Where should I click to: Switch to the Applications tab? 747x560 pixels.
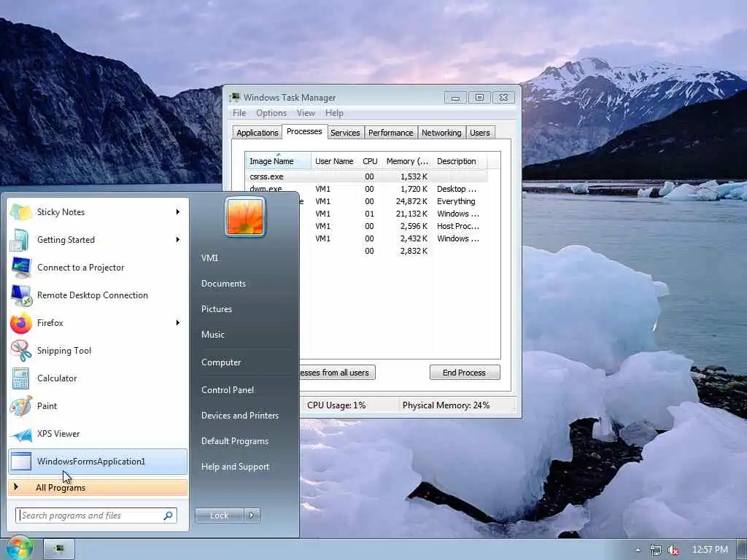pyautogui.click(x=258, y=133)
